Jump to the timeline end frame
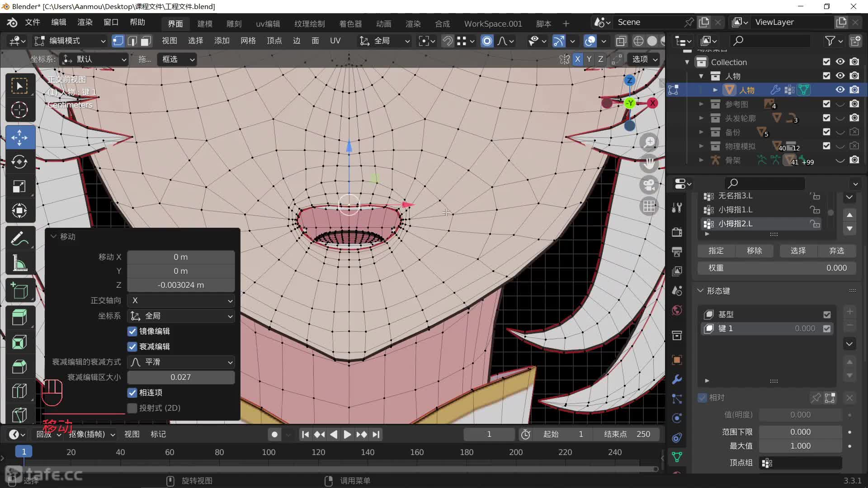 376,434
